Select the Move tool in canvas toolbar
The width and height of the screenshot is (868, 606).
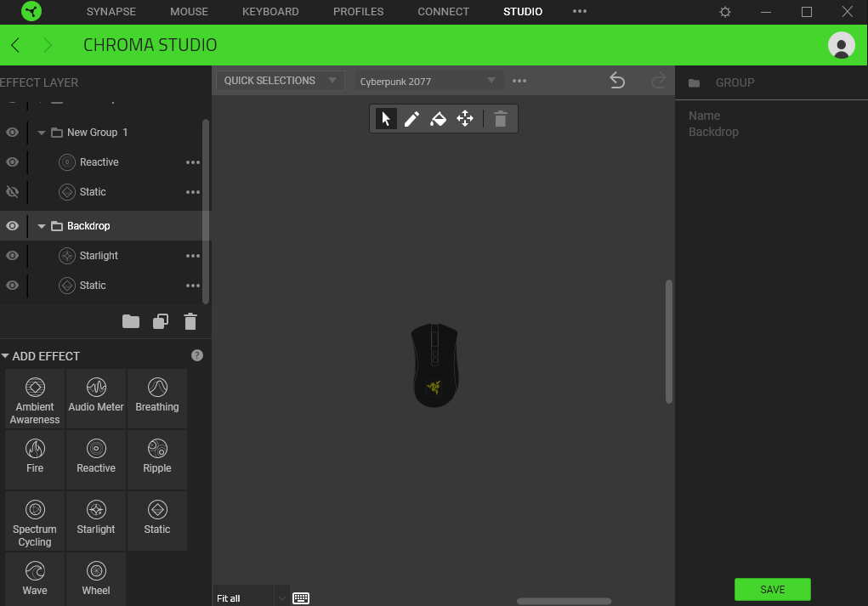pos(465,119)
